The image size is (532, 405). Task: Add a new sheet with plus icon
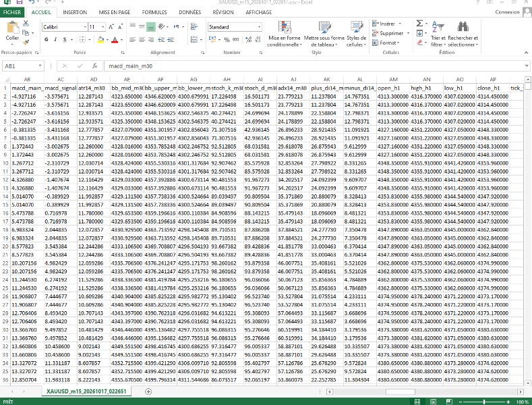148,391
